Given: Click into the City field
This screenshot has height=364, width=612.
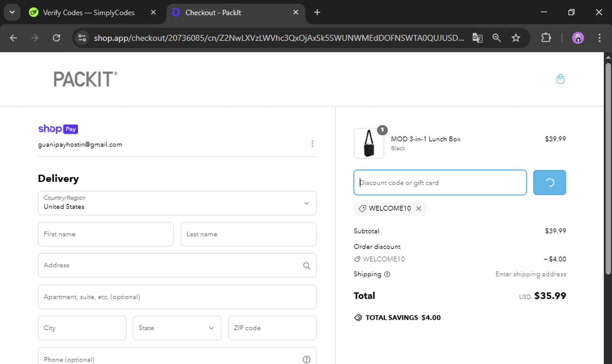Looking at the screenshot, I should [x=82, y=328].
